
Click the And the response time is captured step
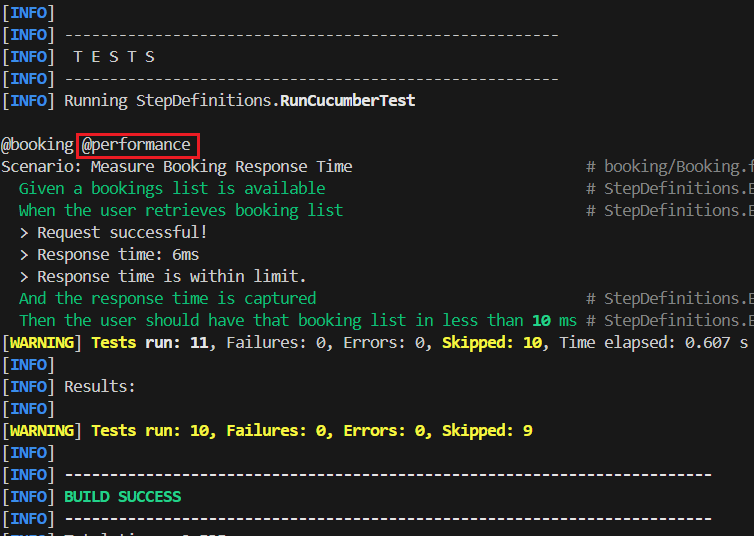point(167,298)
